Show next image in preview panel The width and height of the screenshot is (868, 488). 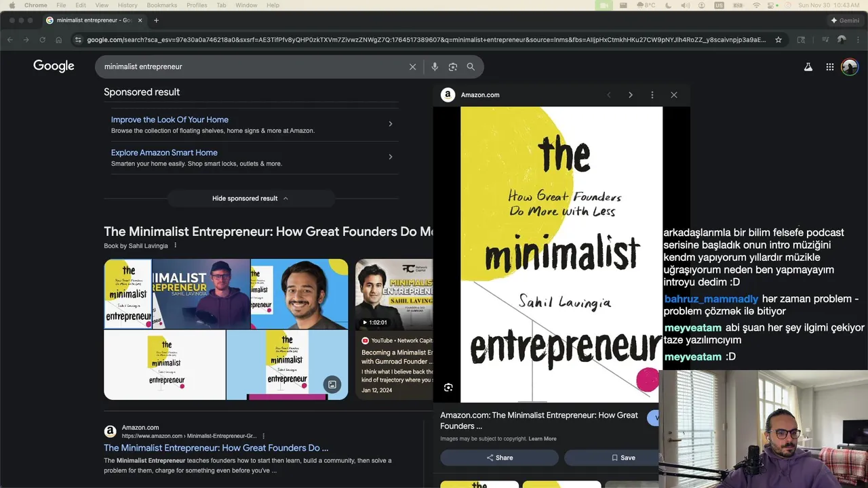630,95
